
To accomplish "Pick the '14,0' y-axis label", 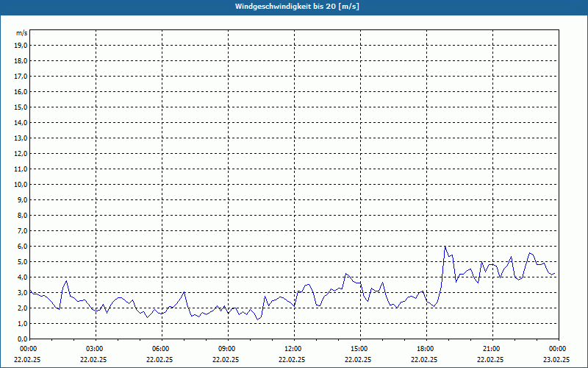I will tap(21, 122).
